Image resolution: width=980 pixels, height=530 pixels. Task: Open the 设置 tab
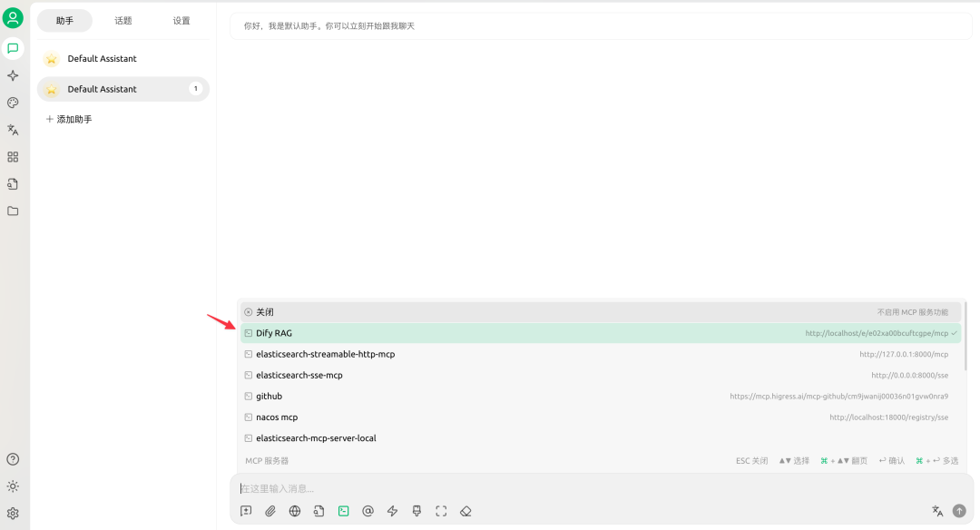point(181,20)
